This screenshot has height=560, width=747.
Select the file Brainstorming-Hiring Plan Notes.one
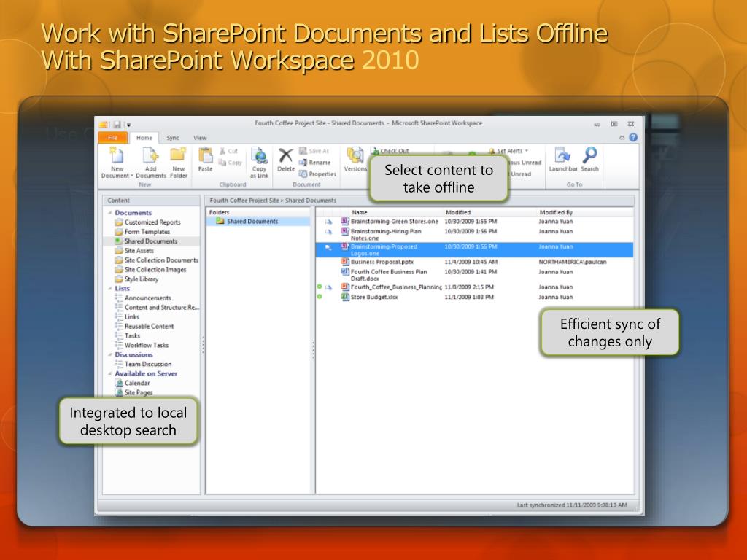pyautogui.click(x=474, y=234)
